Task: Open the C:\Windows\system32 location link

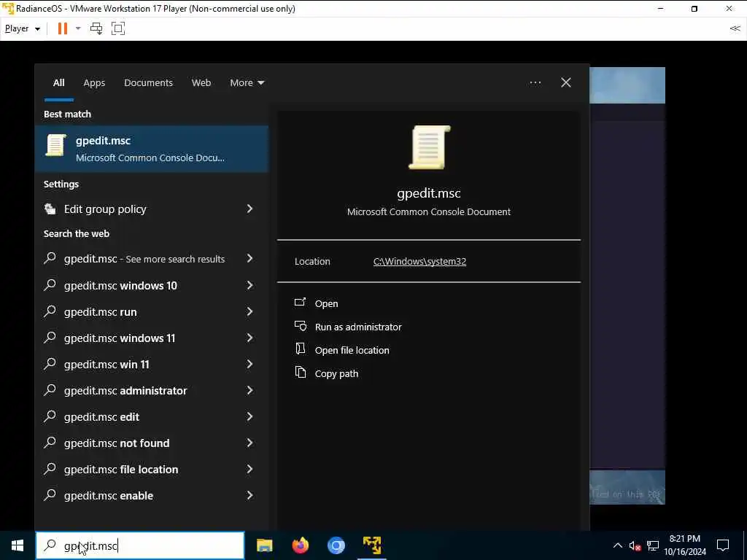Action: (419, 262)
